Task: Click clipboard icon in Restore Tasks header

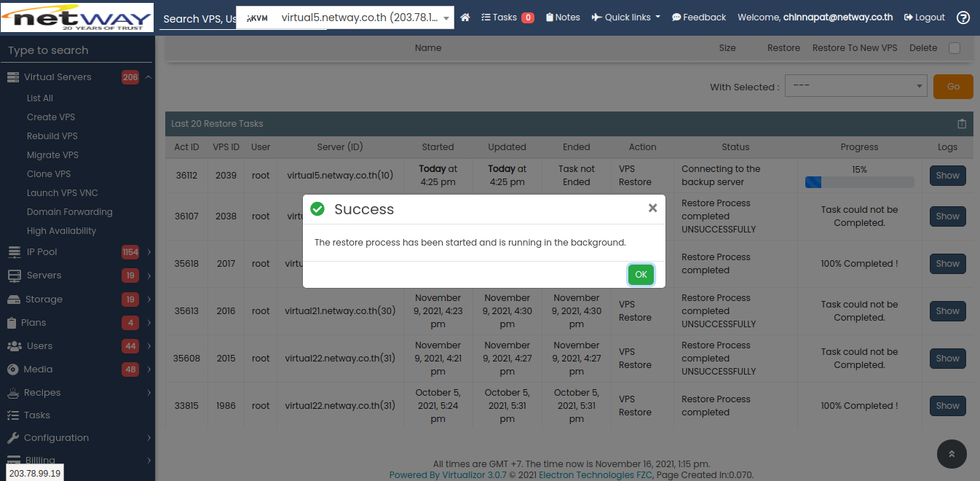Action: click(962, 124)
